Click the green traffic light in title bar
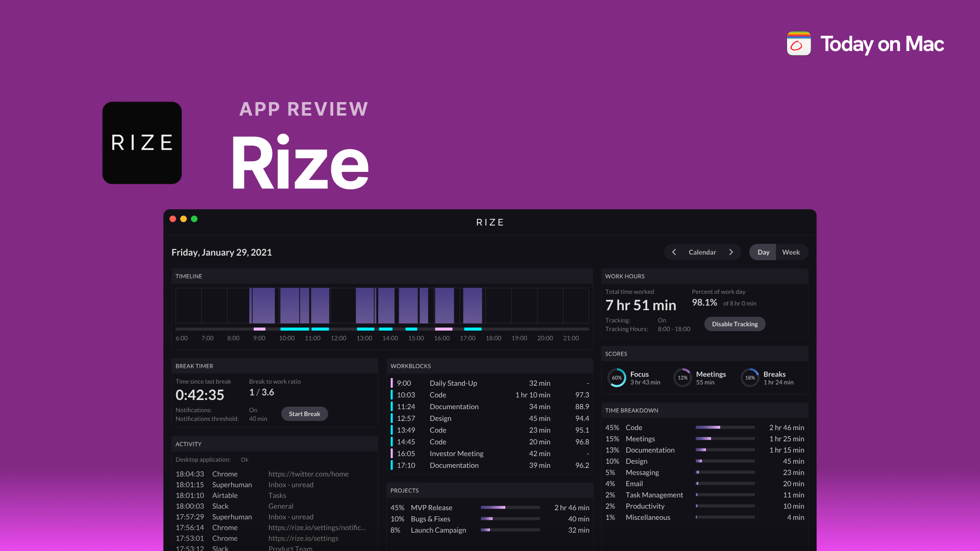The image size is (980, 551). tap(194, 219)
